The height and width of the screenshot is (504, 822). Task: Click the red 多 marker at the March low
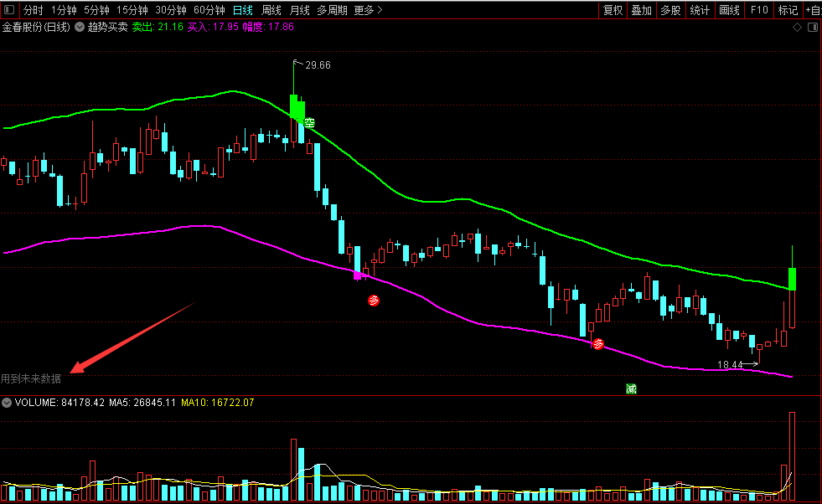373,301
